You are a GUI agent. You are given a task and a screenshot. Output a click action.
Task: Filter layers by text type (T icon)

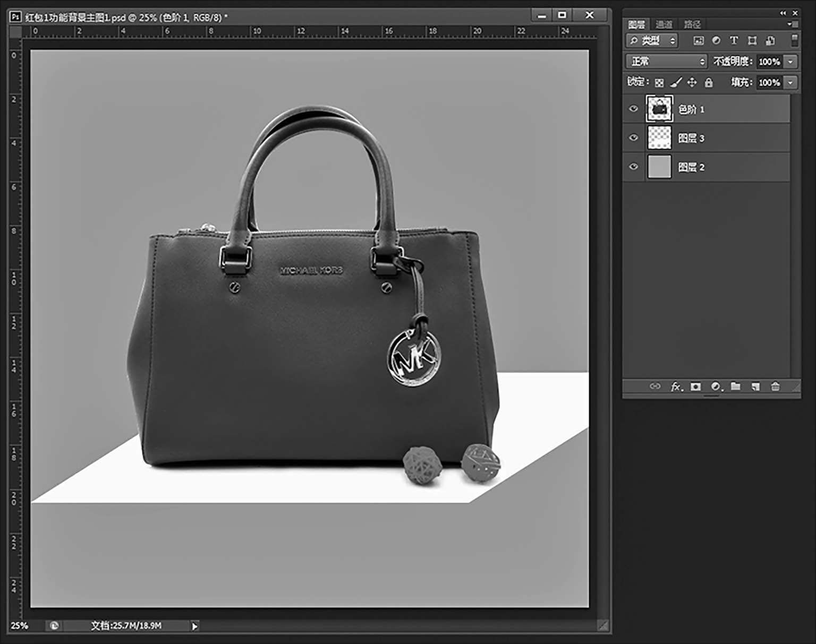[x=734, y=40]
